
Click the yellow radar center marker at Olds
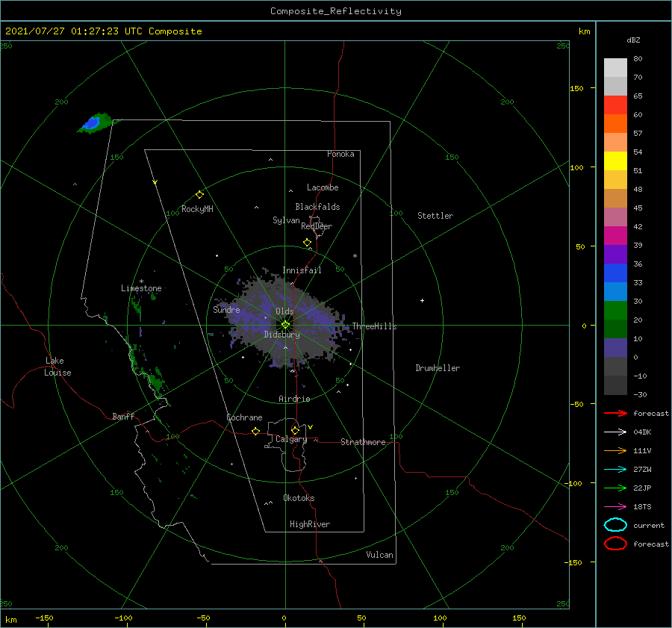click(x=285, y=325)
